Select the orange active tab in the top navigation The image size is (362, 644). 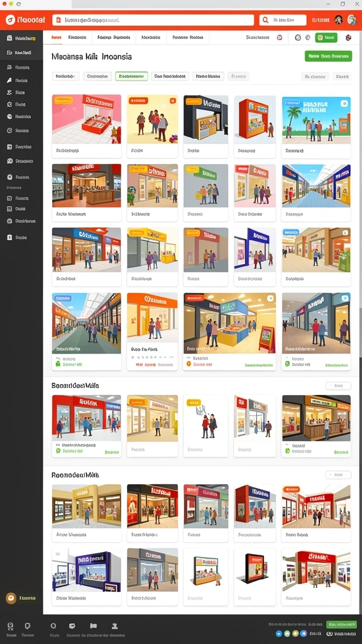tap(56, 37)
